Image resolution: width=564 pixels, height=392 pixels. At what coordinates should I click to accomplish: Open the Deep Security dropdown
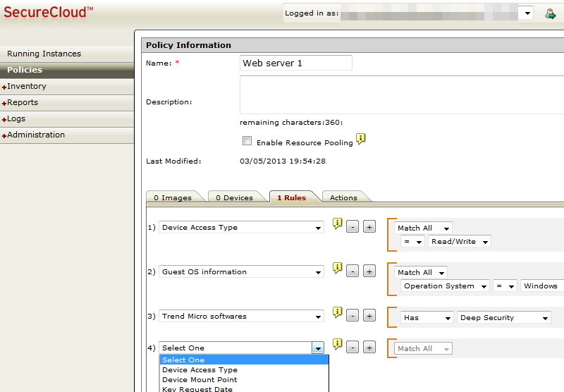pyautogui.click(x=504, y=317)
